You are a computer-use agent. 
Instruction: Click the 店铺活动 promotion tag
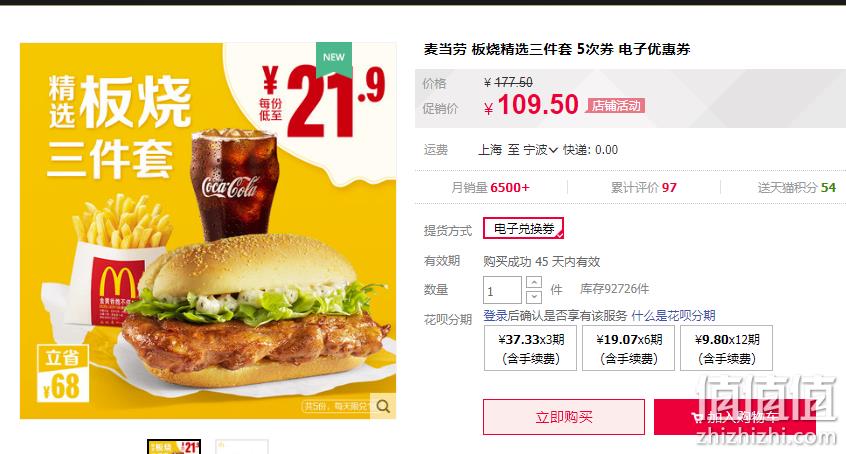tap(616, 105)
